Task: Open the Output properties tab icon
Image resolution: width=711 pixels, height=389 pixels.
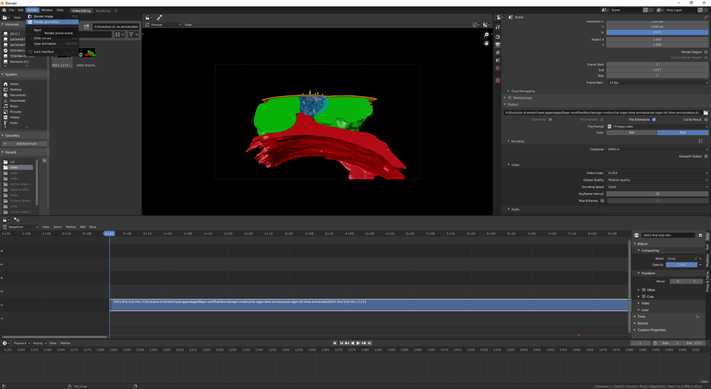Action: tap(498, 44)
